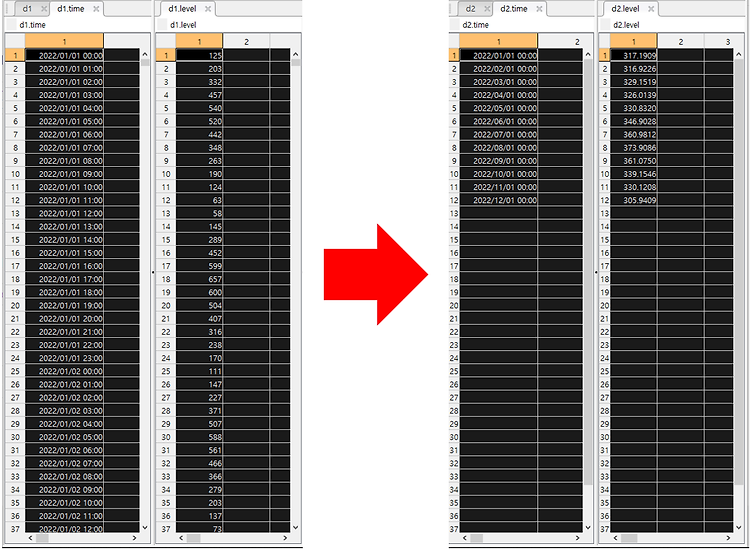750x549 pixels.
Task: Select row 12 header in d2.time
Action: pos(454,200)
